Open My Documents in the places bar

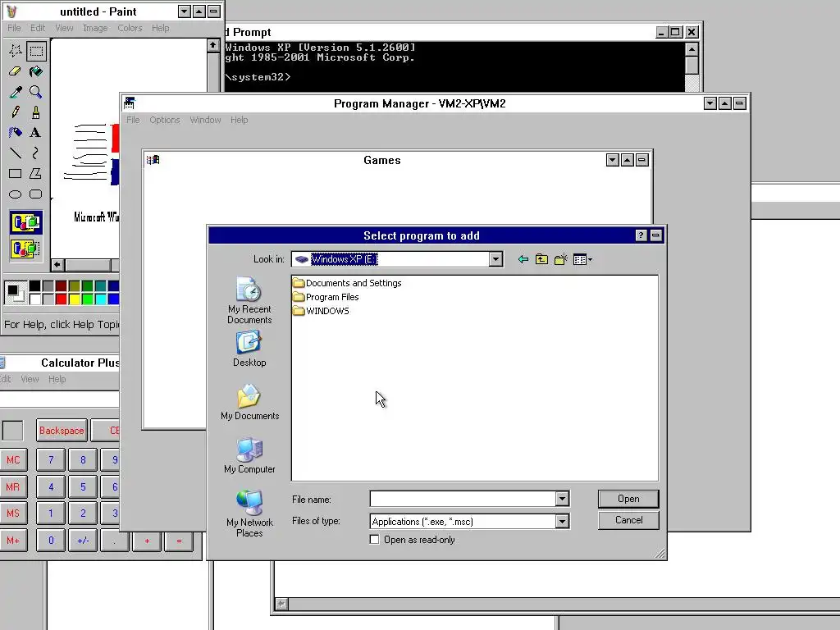pos(249,402)
